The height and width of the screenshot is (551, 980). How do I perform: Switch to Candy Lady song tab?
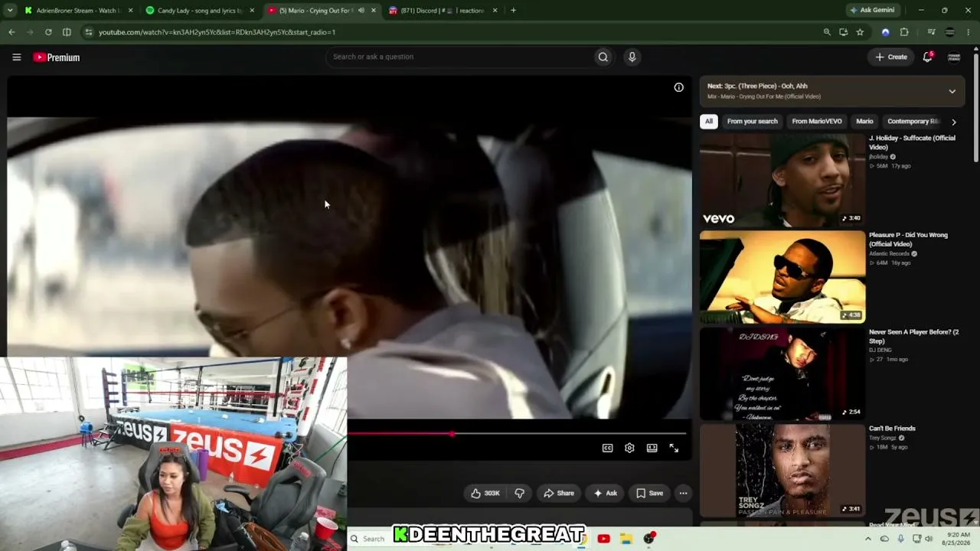coord(200,11)
